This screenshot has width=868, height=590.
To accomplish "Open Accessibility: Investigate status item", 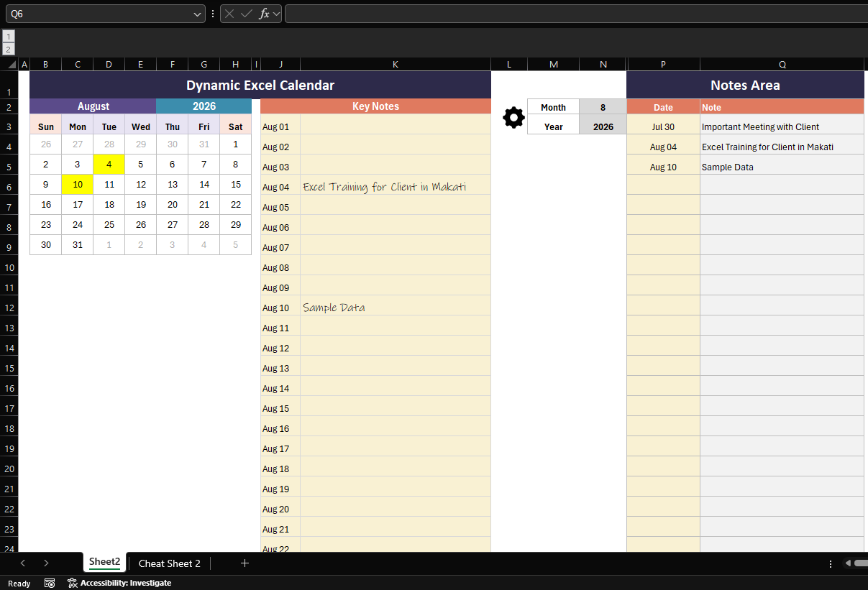I will pyautogui.click(x=119, y=583).
